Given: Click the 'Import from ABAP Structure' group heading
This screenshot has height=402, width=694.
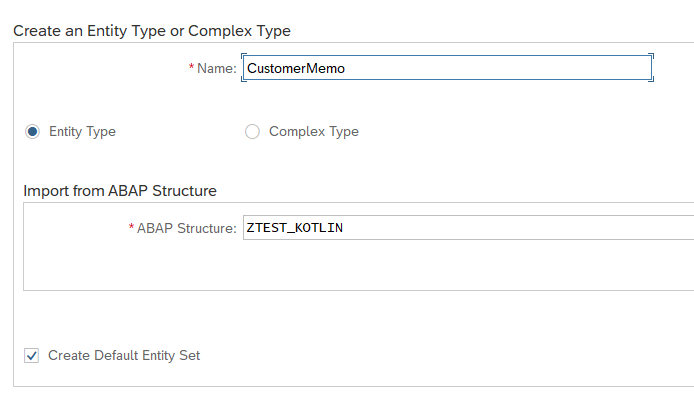Looking at the screenshot, I should tap(120, 191).
